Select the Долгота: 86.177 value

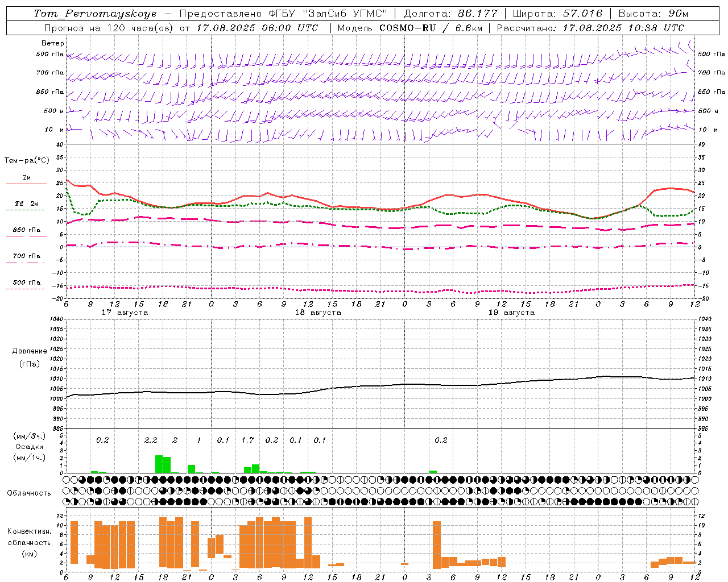click(450, 14)
